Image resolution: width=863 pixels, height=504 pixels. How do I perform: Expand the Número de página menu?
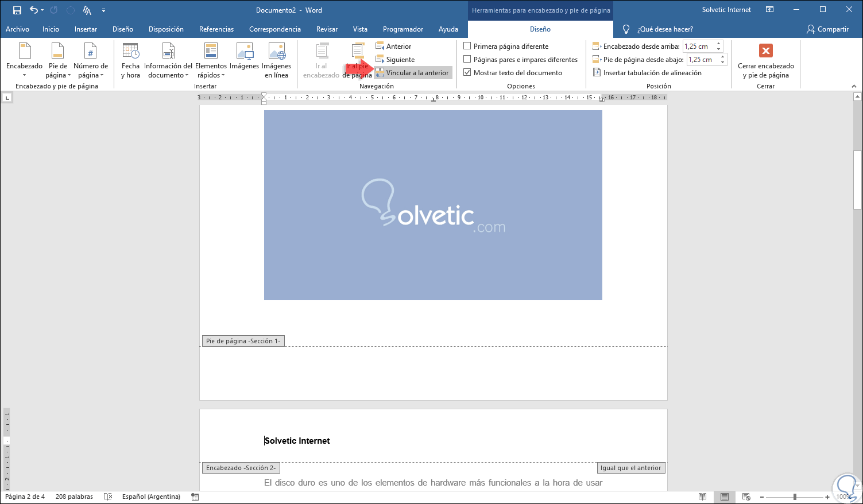coord(91,61)
